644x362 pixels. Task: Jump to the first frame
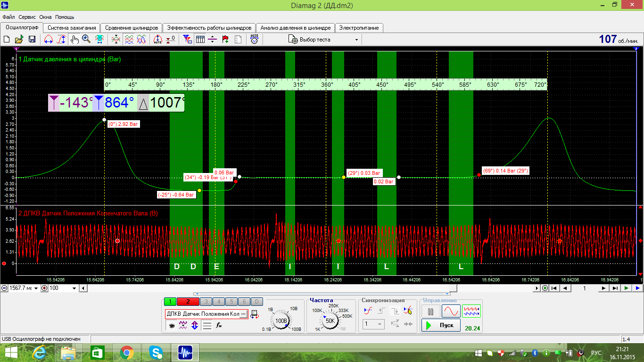(x=554, y=288)
